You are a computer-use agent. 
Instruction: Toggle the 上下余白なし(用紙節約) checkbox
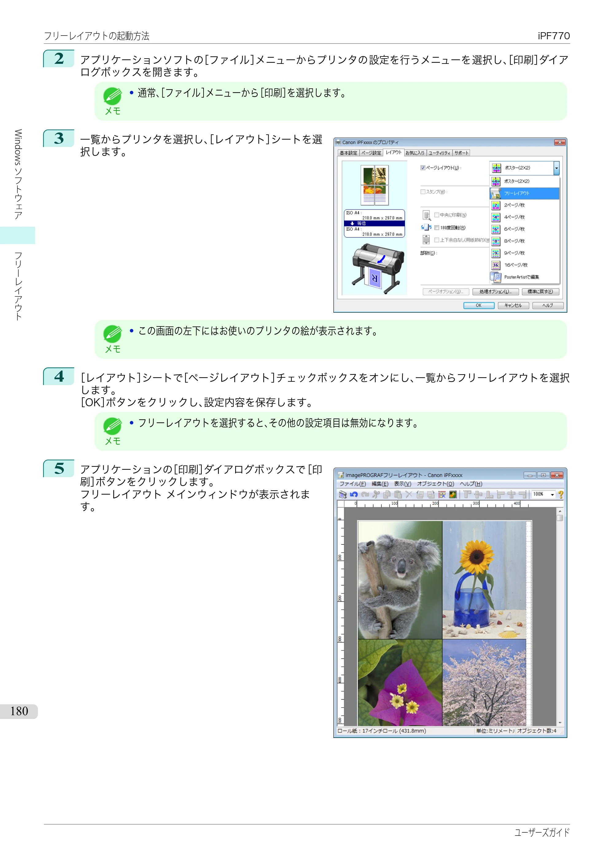(437, 240)
